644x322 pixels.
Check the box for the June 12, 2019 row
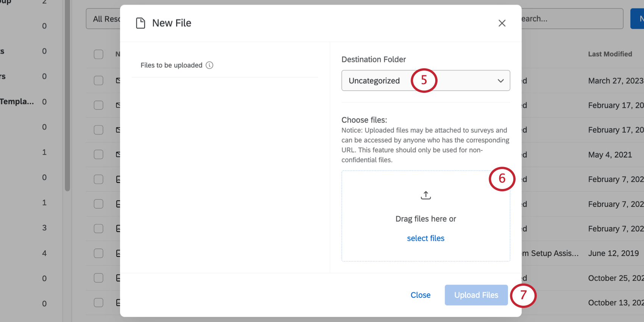[98, 253]
